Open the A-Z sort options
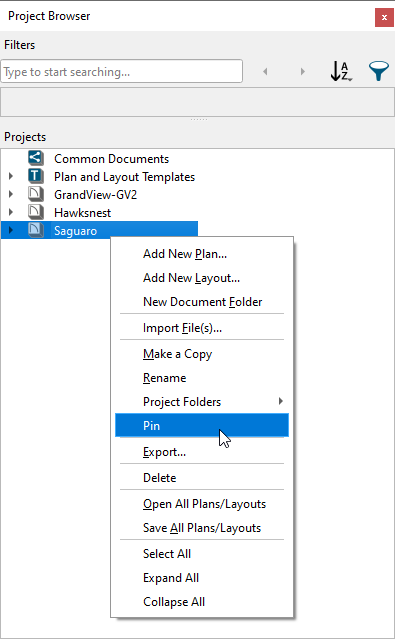The height and width of the screenshot is (639, 395). pos(341,71)
